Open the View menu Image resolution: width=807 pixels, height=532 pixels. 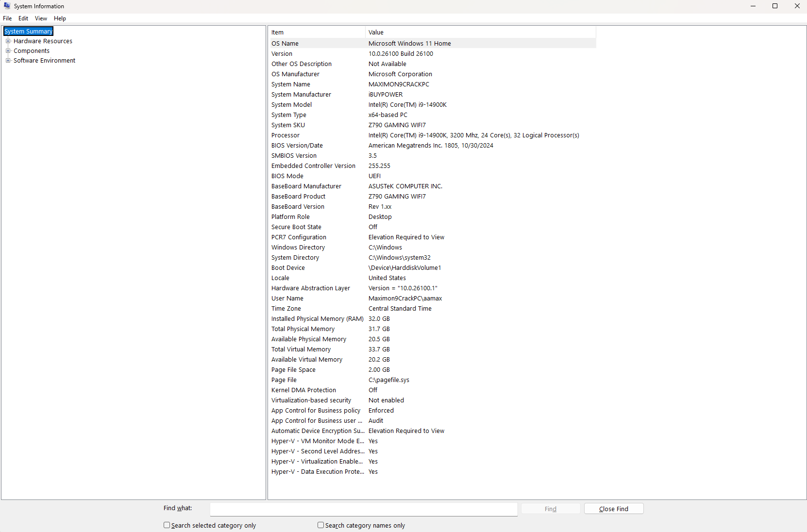click(x=41, y=18)
